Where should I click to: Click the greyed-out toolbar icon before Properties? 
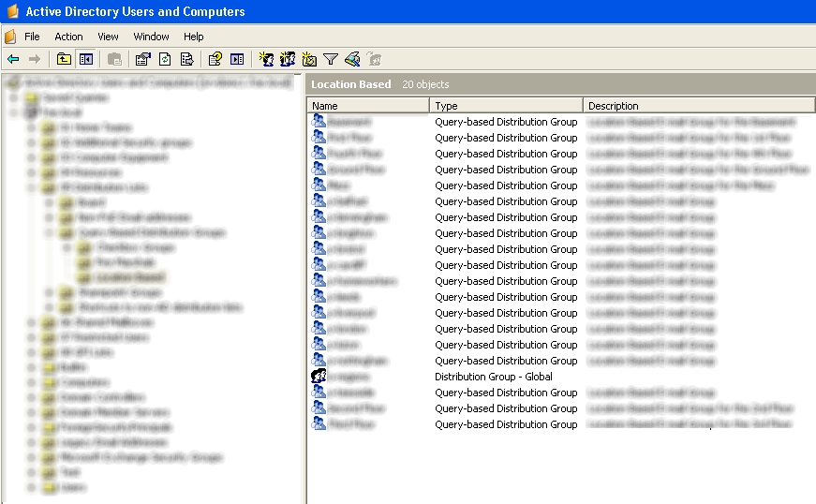pos(114,60)
